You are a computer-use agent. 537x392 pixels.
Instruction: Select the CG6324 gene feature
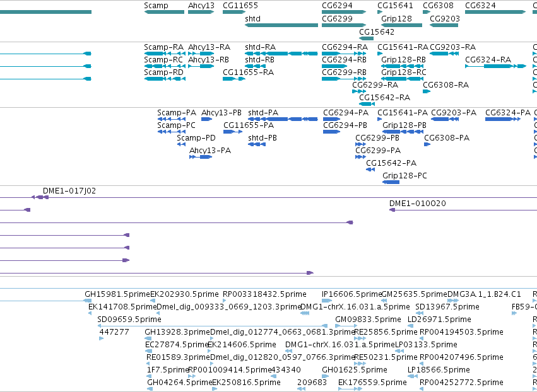495,12
